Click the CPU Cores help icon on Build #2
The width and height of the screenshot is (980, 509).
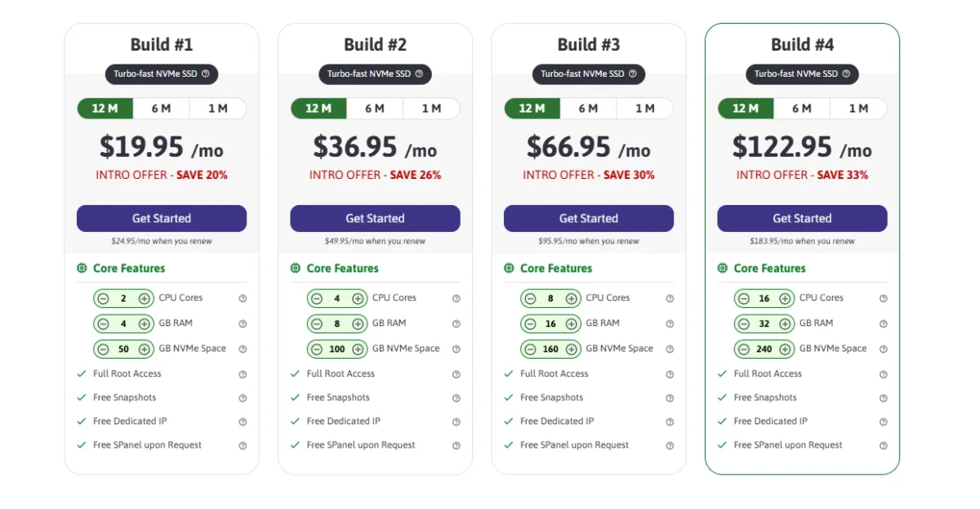click(456, 297)
